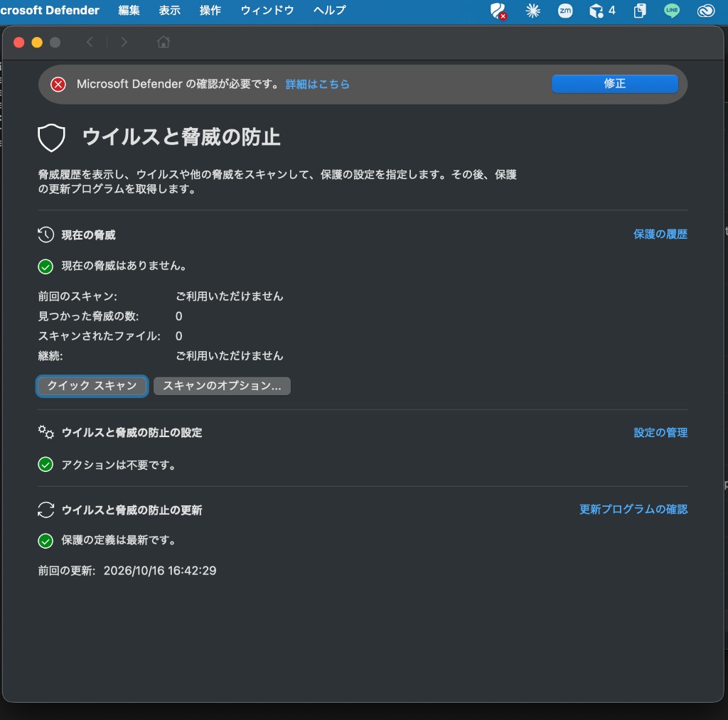Screen dimensions: 728x720
Task: Open the asterisk-shaped menu bar icon
Action: coord(532,10)
